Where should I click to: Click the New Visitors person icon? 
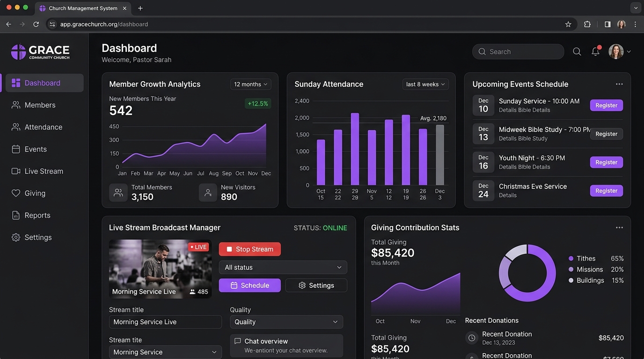pos(208,192)
